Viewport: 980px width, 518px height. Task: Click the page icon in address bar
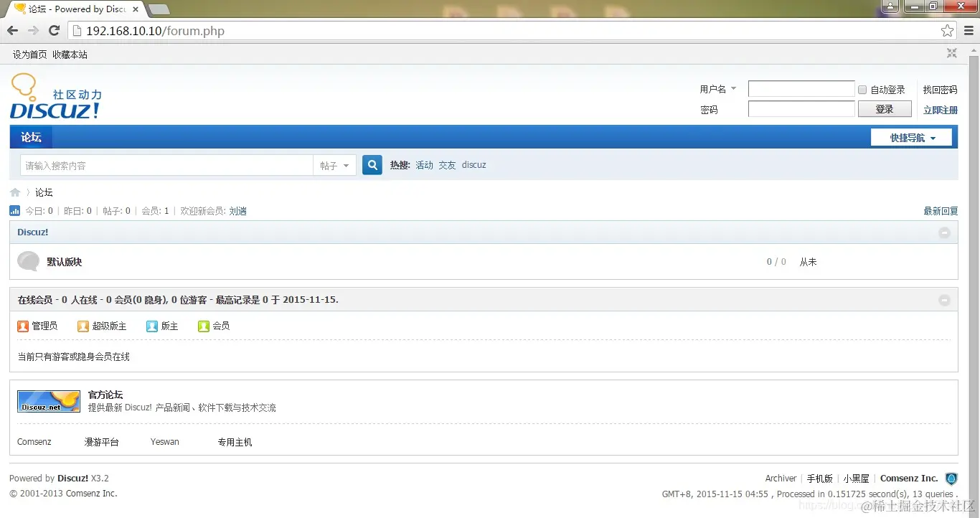coord(77,31)
